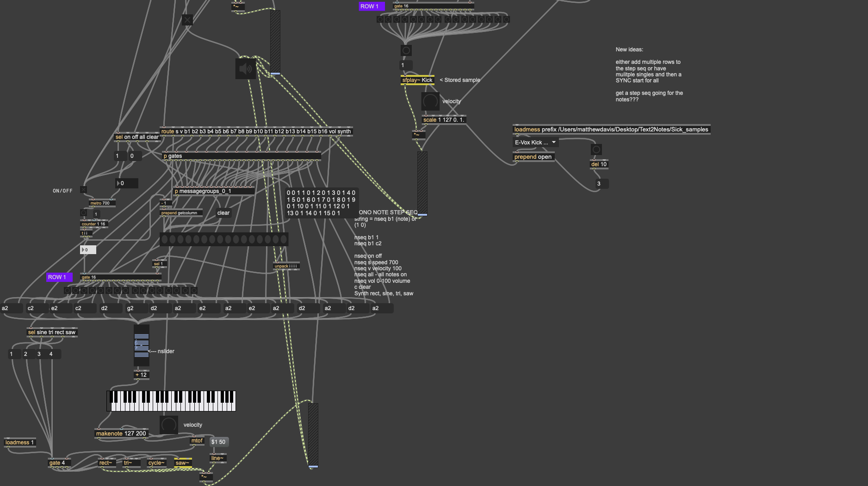The height and width of the screenshot is (486, 868).
Task: Select the scale 1 127 0. 1. object
Action: (444, 120)
